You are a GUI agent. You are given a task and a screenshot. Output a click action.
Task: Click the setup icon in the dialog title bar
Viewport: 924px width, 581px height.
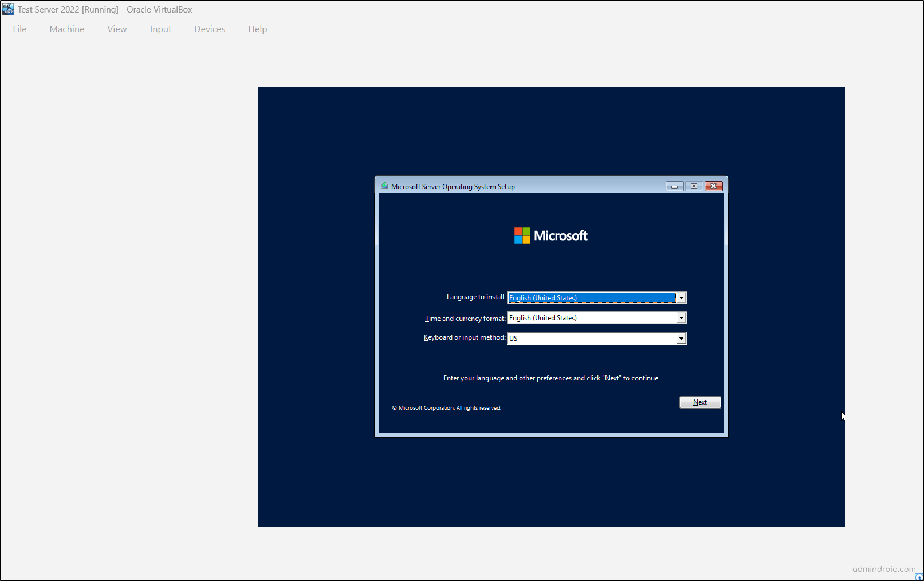point(384,186)
